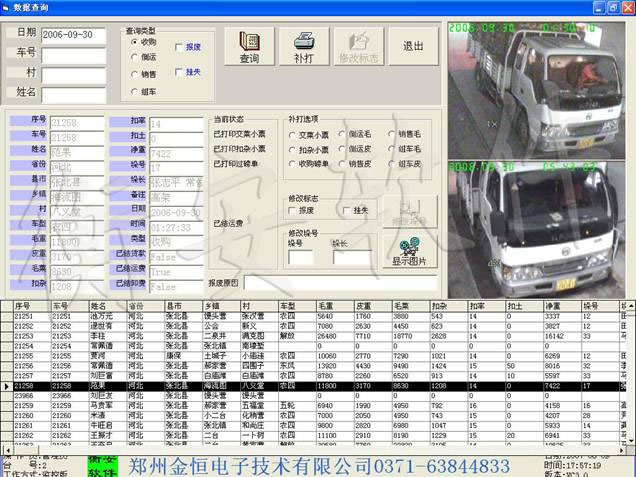Select the 收购 query type radio button
This screenshot has width=636, height=477.
(135, 42)
